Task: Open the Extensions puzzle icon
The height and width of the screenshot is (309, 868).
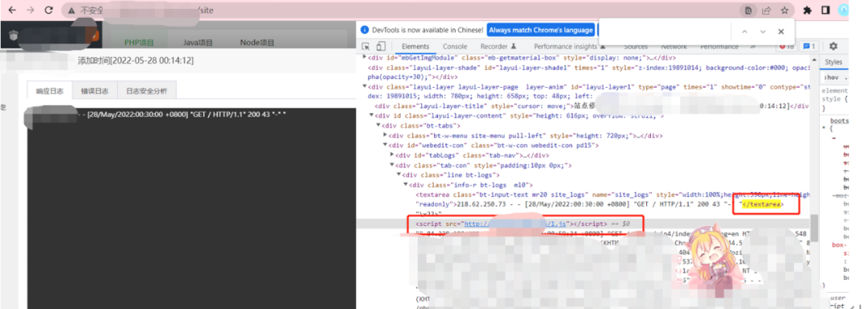Action: [807, 10]
